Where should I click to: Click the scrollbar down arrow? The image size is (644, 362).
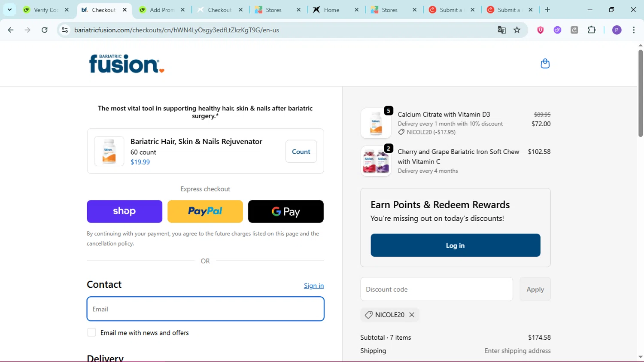[640, 357]
